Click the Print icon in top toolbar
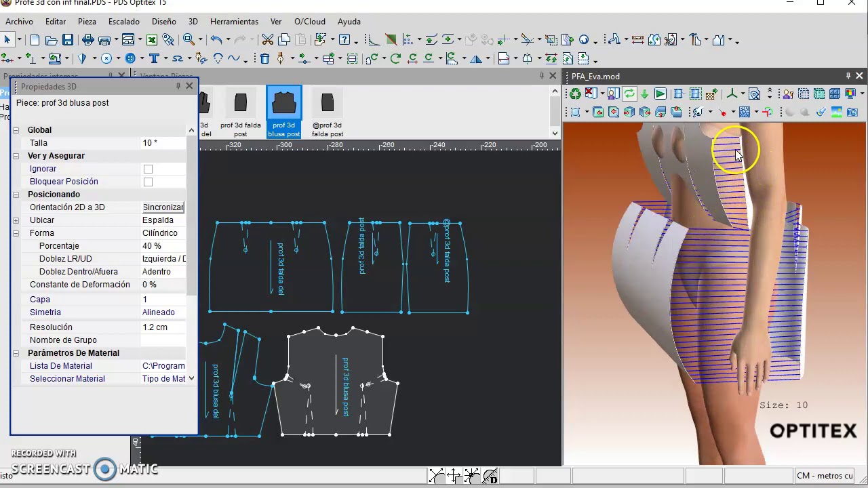 click(88, 40)
